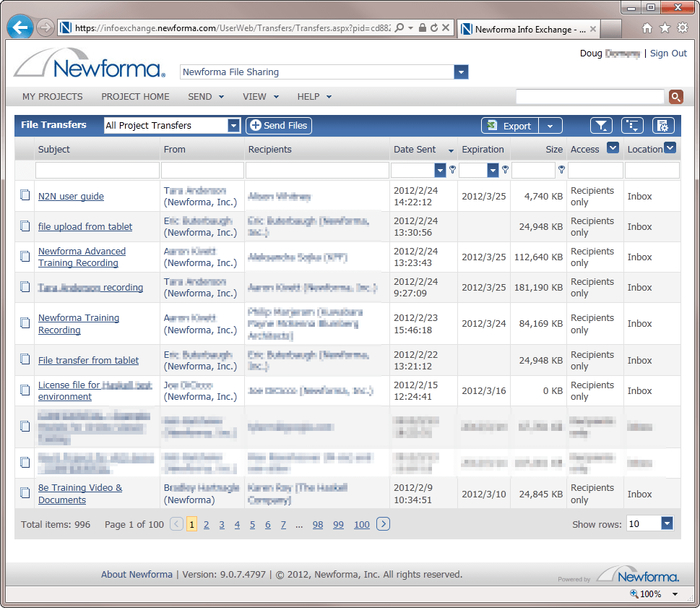Click the grid settings toolbar icon
Screen dimensions: 700x608
click(x=663, y=126)
